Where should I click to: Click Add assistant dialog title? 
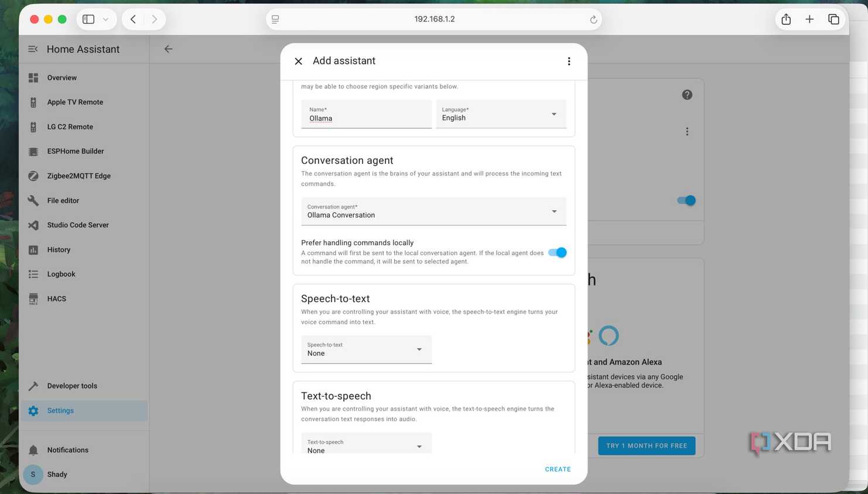click(344, 61)
